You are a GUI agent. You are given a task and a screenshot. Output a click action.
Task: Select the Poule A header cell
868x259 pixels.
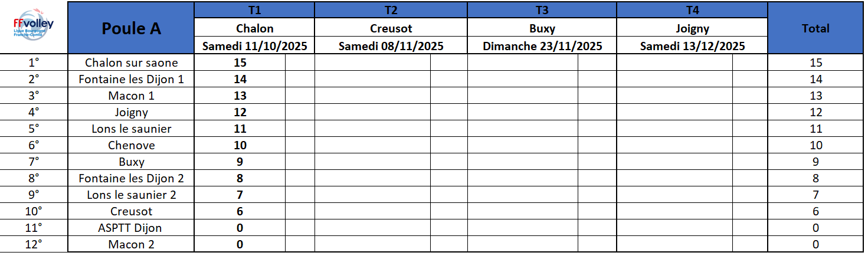(x=131, y=28)
